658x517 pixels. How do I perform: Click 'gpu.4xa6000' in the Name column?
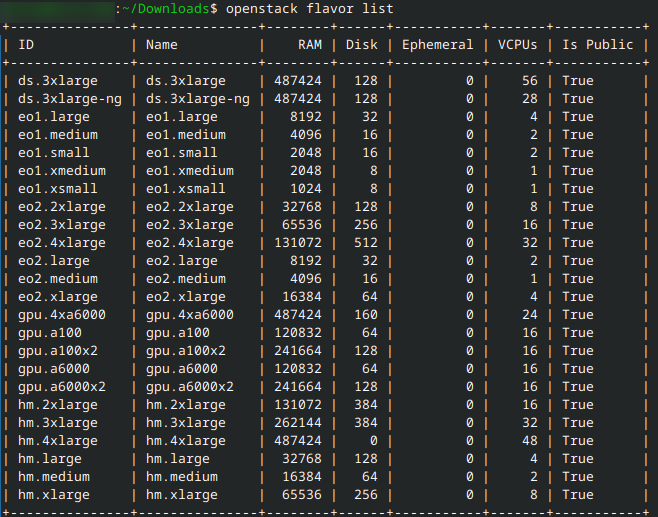click(190, 315)
